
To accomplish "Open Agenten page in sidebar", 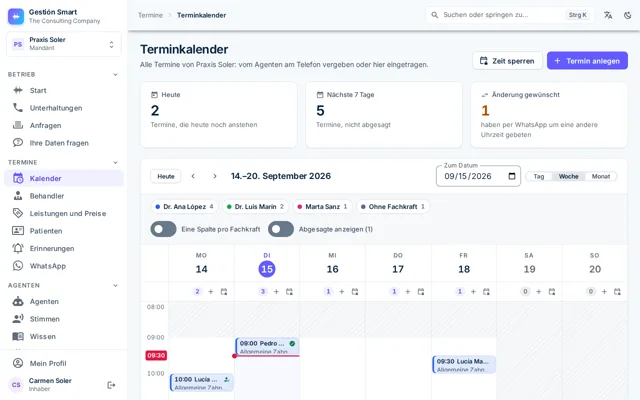I will (x=64, y=302).
